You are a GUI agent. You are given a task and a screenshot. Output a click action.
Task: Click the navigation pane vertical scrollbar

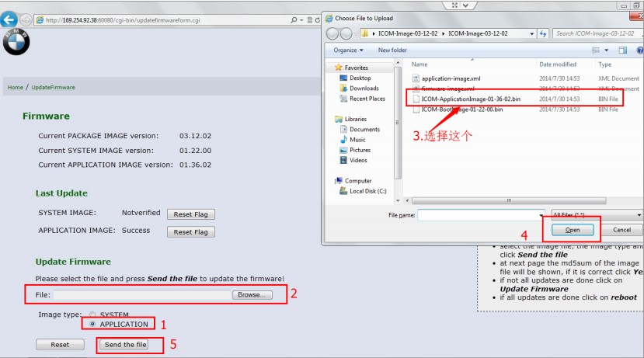click(x=397, y=123)
